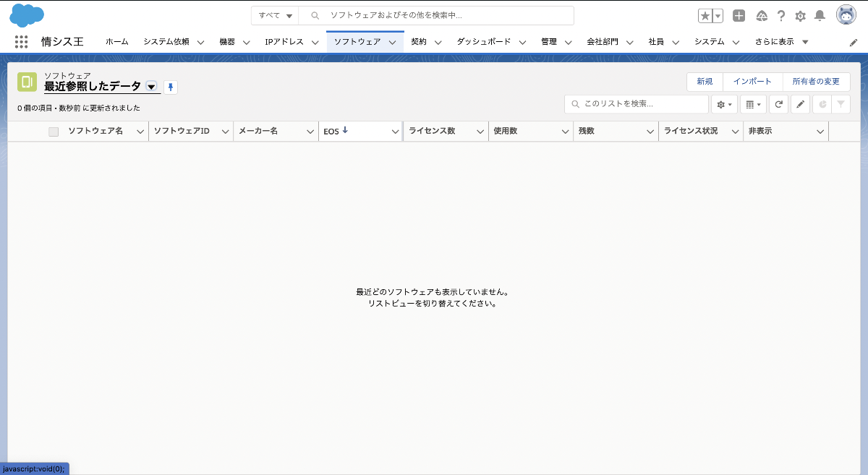This screenshot has height=475, width=868.
Task: Click the favorites star icon
Action: pyautogui.click(x=705, y=16)
